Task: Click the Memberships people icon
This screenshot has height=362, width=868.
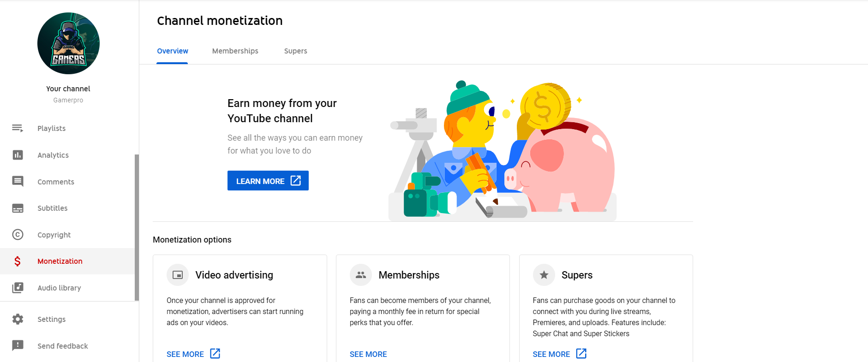Action: coord(361,275)
